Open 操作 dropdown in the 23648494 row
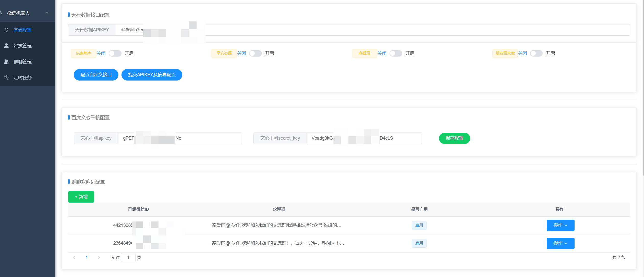 click(561, 243)
